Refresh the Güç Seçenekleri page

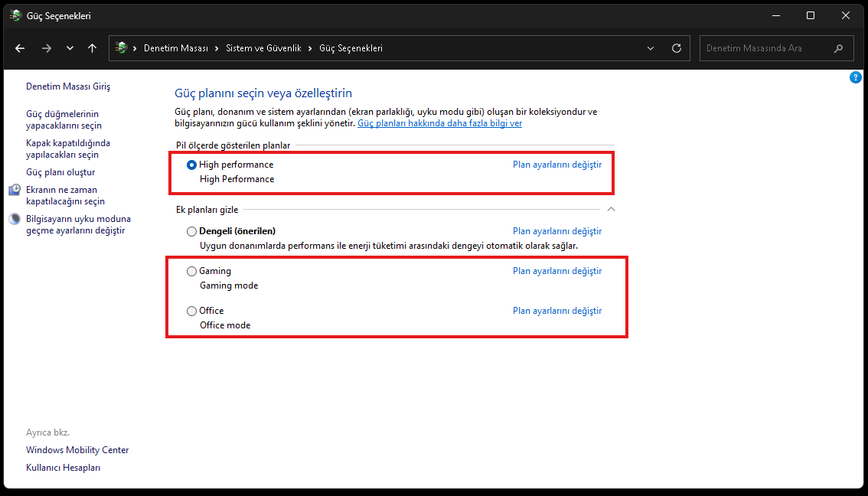pyautogui.click(x=677, y=48)
